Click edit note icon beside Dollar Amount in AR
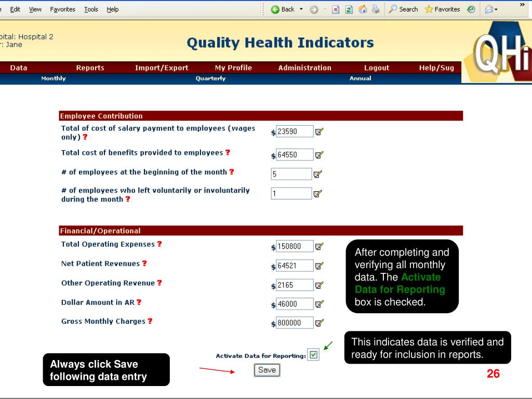The image size is (532, 399). pyautogui.click(x=319, y=303)
